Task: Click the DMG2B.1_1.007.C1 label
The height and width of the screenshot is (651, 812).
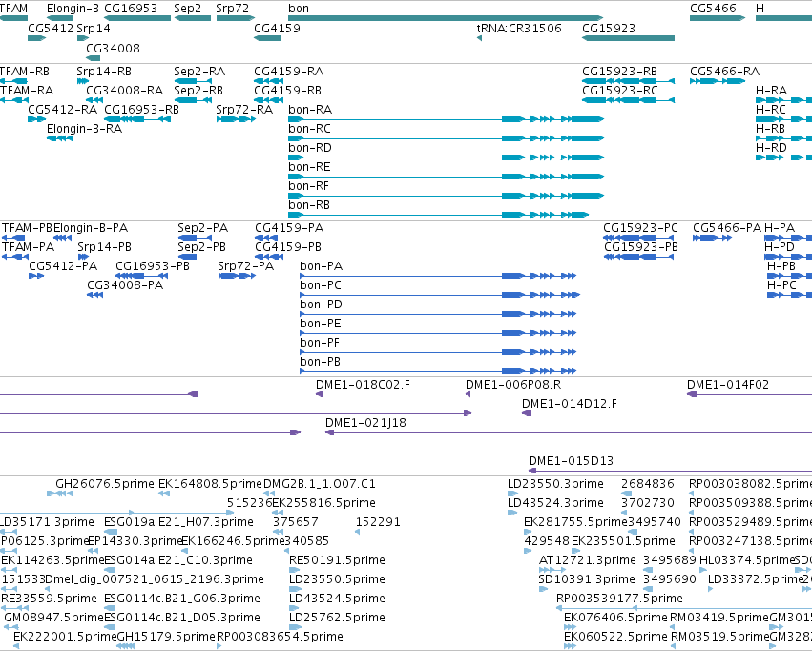Action: click(x=320, y=484)
